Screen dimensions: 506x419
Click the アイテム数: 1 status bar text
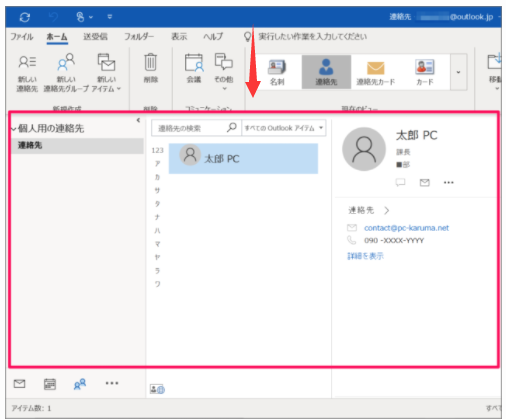[31, 408]
